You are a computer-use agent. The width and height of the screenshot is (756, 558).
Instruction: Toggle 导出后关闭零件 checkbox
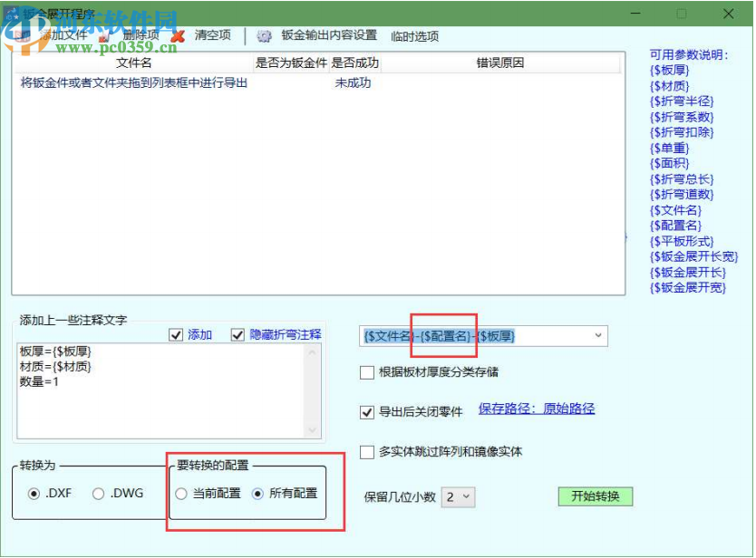(x=367, y=412)
